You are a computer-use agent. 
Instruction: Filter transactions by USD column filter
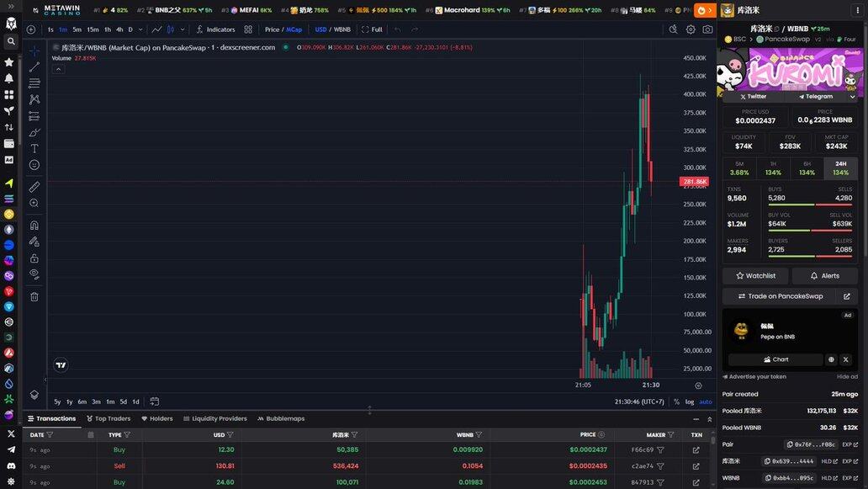click(230, 435)
